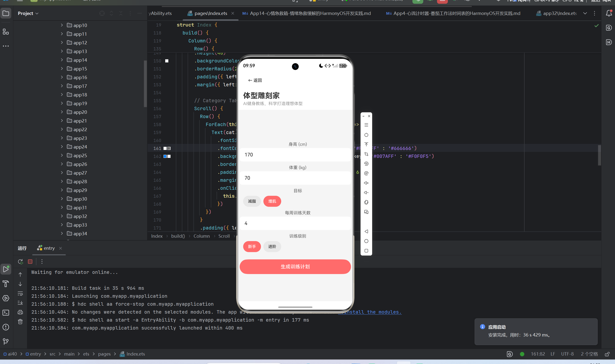Expand the app34 folder
Image resolution: width=615 pixels, height=364 pixels.
61,233
